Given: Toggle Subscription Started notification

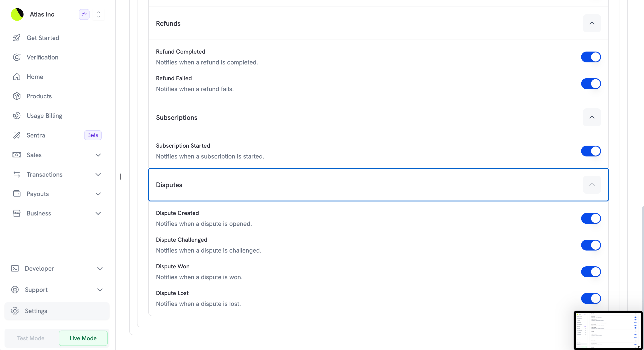Looking at the screenshot, I should coord(591,151).
